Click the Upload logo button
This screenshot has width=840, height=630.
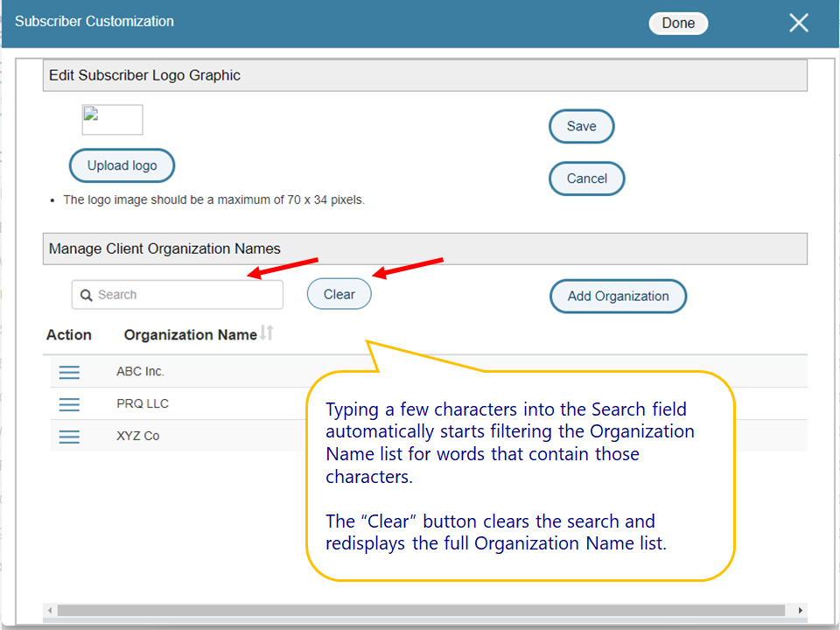122,165
